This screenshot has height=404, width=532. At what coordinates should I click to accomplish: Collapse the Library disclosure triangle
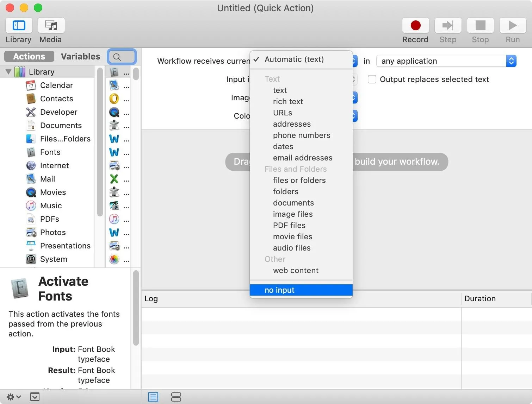pos(8,72)
